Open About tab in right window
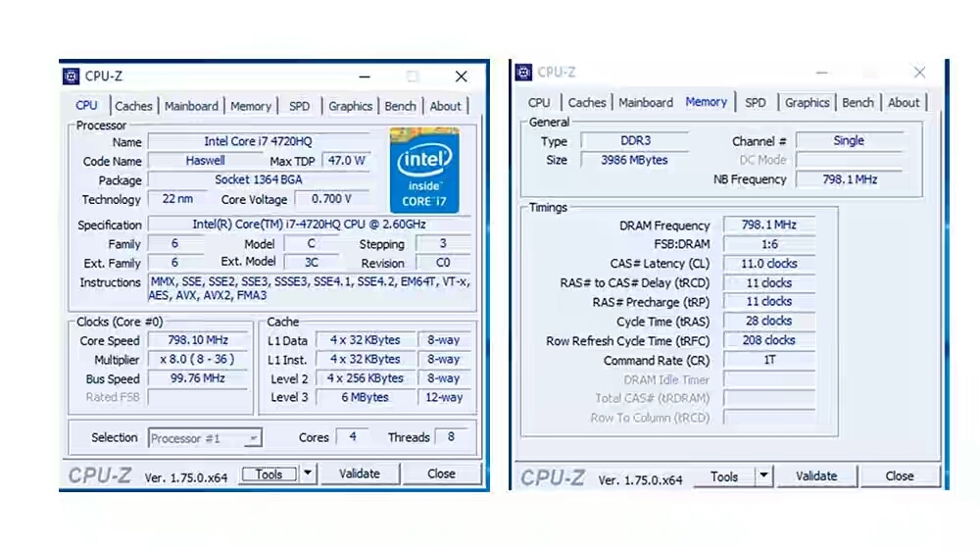The image size is (980, 551). (904, 103)
